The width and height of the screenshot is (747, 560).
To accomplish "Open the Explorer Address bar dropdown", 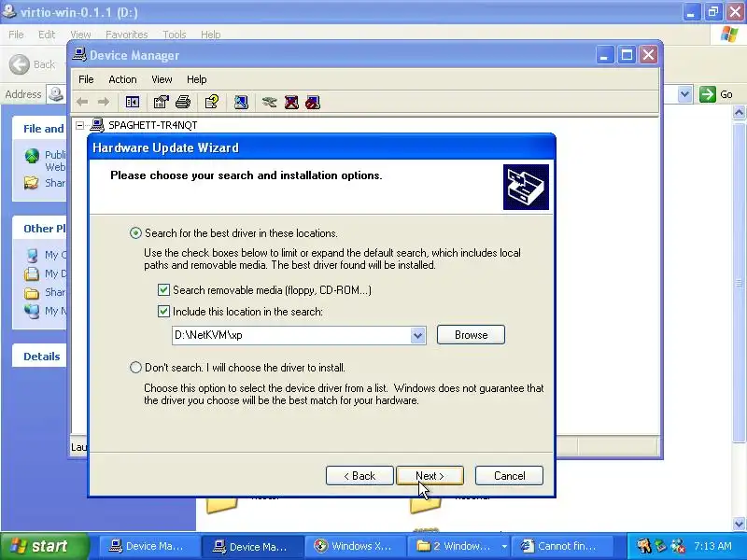I will [x=684, y=94].
